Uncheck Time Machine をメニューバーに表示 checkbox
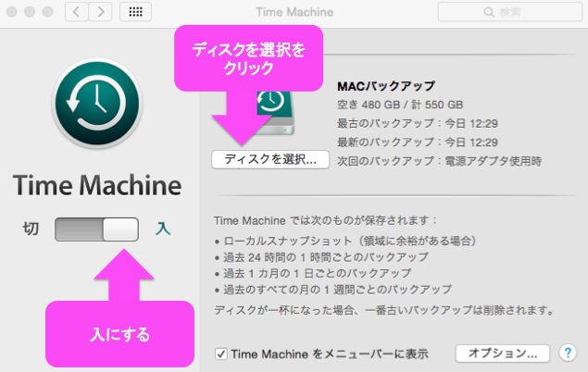The width and height of the screenshot is (588, 372). tap(220, 353)
